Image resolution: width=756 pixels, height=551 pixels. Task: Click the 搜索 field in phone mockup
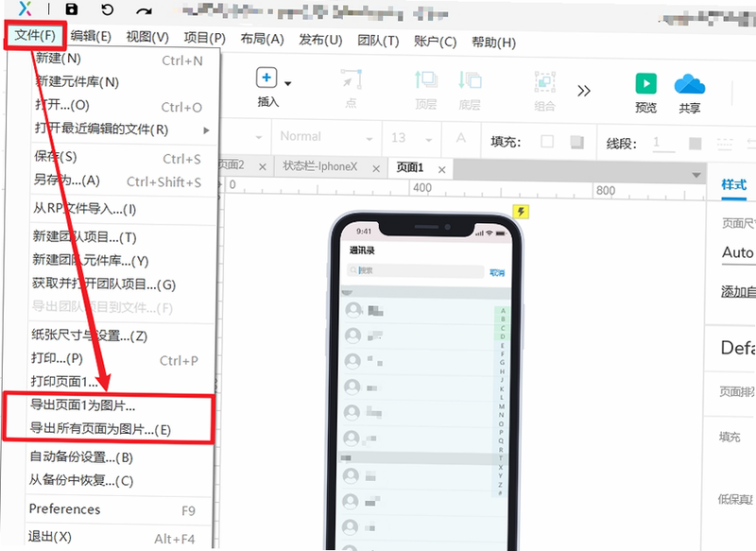[415, 270]
